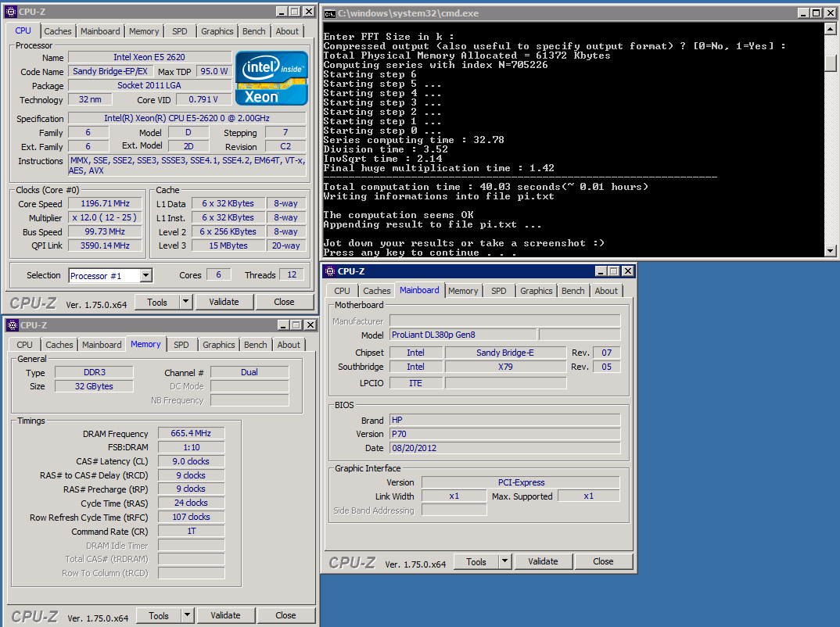
Task: Click Tools button in CPU window
Action: click(157, 302)
